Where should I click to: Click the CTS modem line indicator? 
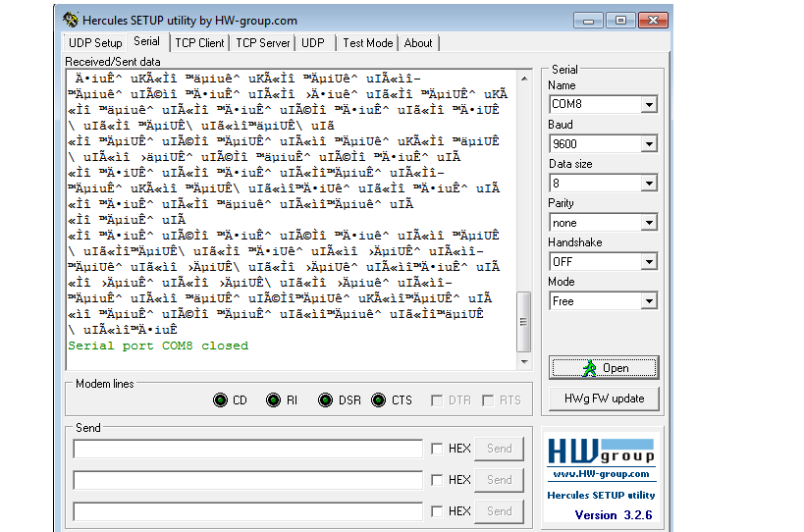pyautogui.click(x=378, y=399)
